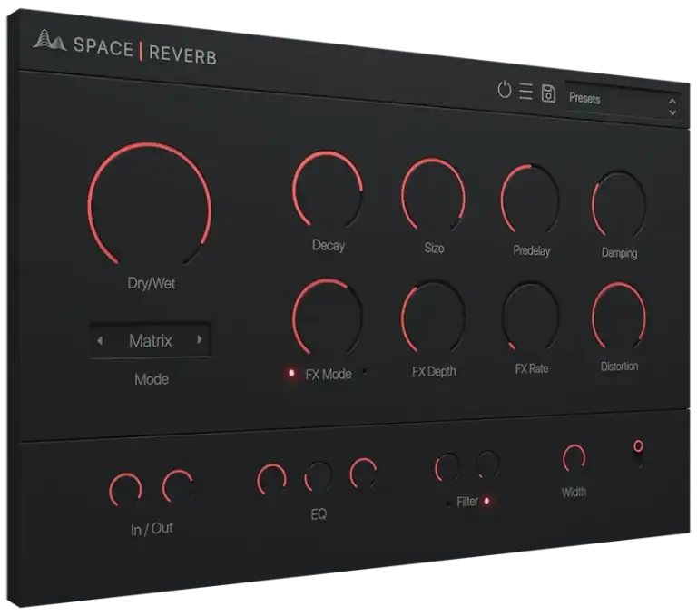
Task: Click the Space Reverb logo icon
Action: (49, 40)
